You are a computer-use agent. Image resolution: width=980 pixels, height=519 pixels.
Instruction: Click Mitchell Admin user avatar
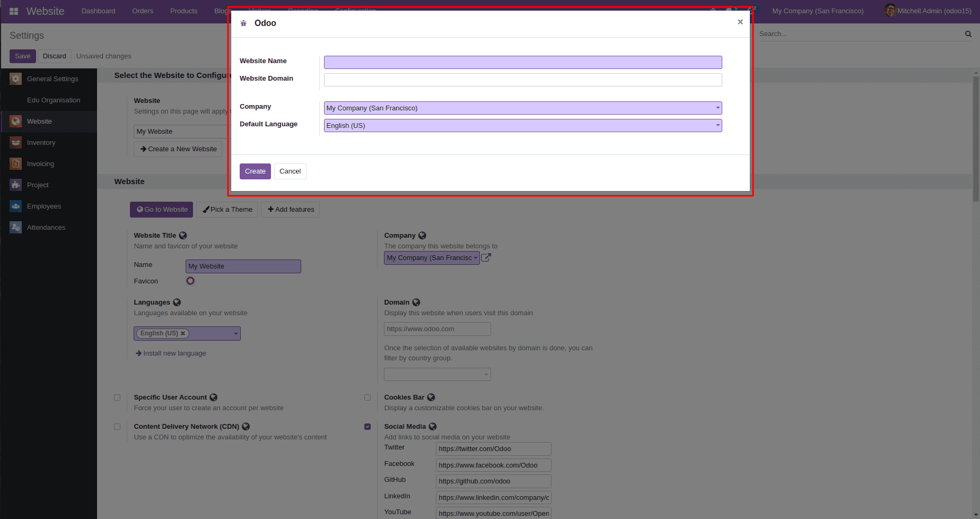tap(890, 11)
